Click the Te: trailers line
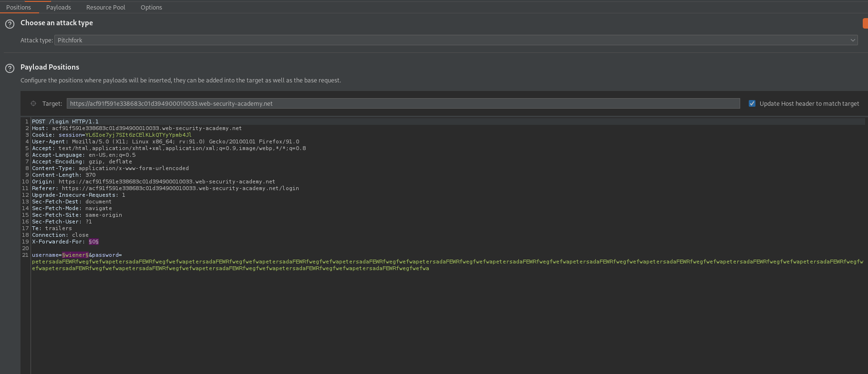 pos(52,228)
